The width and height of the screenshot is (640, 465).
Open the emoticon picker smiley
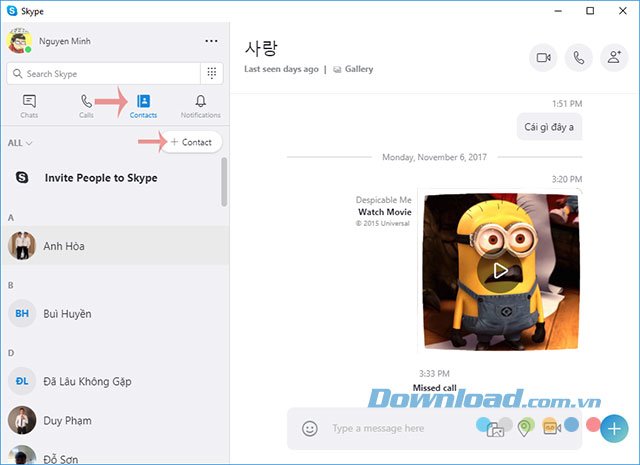[310, 428]
